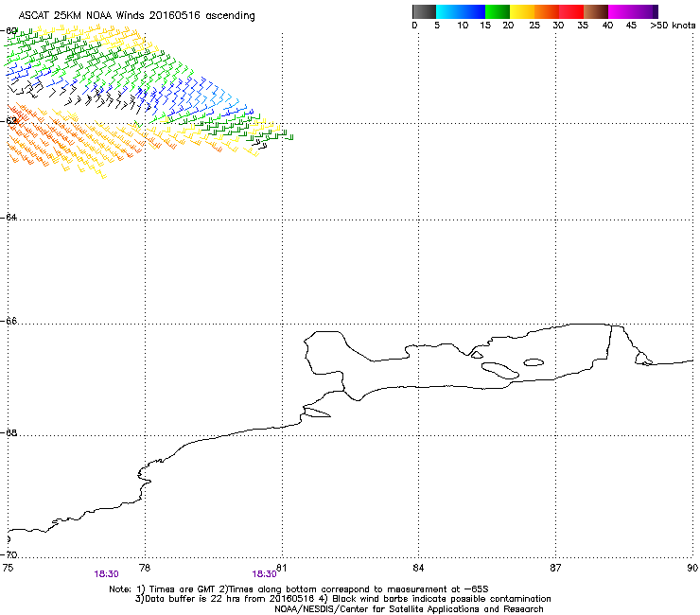Select the green 15-20 knots legend segment

tap(498, 11)
